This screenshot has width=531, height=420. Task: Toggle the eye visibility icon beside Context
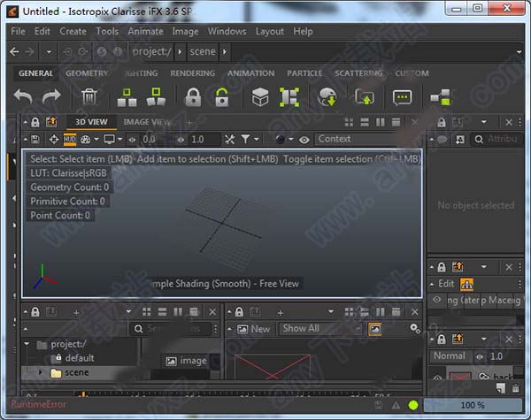(304, 140)
